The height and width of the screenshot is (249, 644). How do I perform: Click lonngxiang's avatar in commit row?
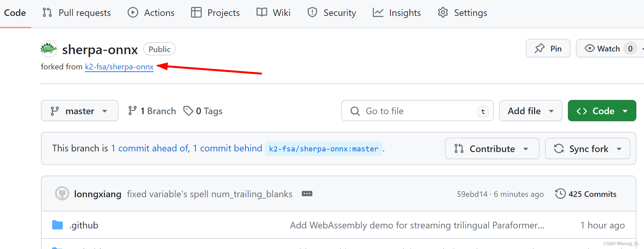(x=62, y=194)
